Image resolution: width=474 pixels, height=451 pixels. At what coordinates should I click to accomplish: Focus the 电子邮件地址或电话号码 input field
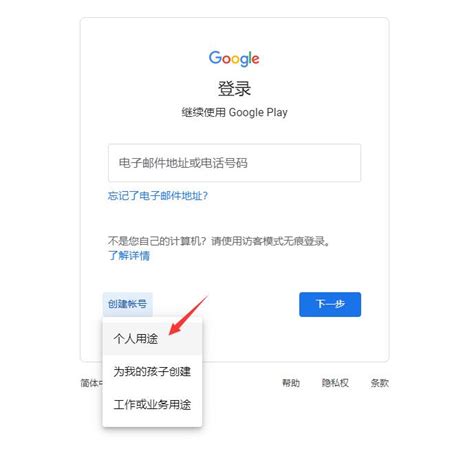pyautogui.click(x=234, y=163)
